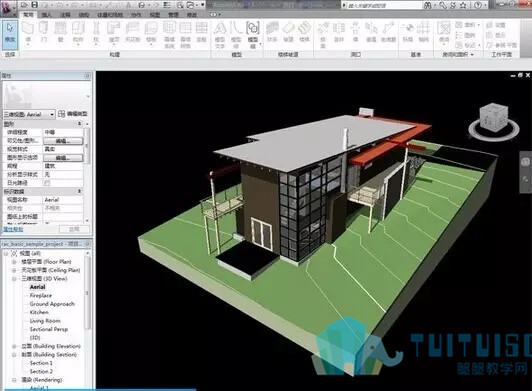Switch to the Insert (插入) ribbon tab
Screen dimensions: 532x391
coord(47,15)
